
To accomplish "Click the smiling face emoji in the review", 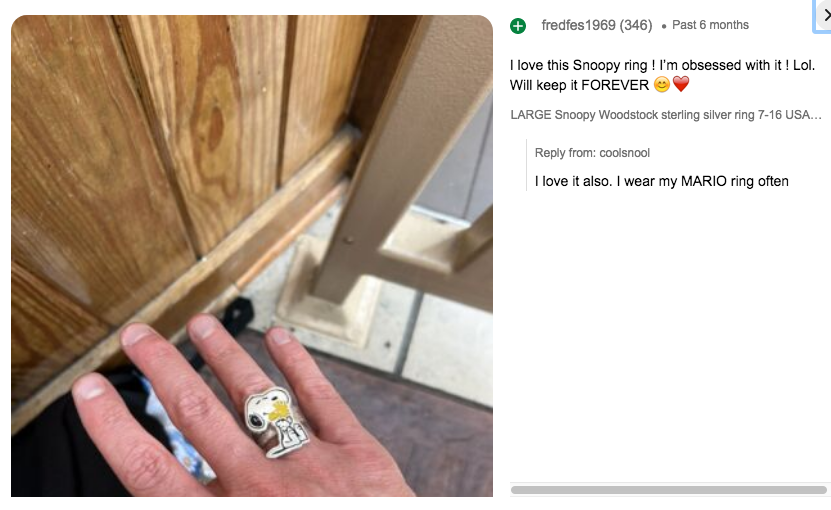I will [x=661, y=85].
